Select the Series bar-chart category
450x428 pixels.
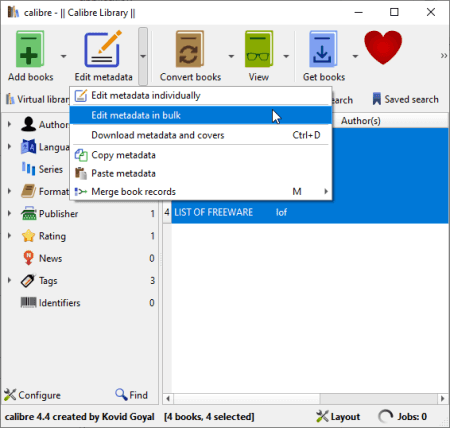[42, 169]
